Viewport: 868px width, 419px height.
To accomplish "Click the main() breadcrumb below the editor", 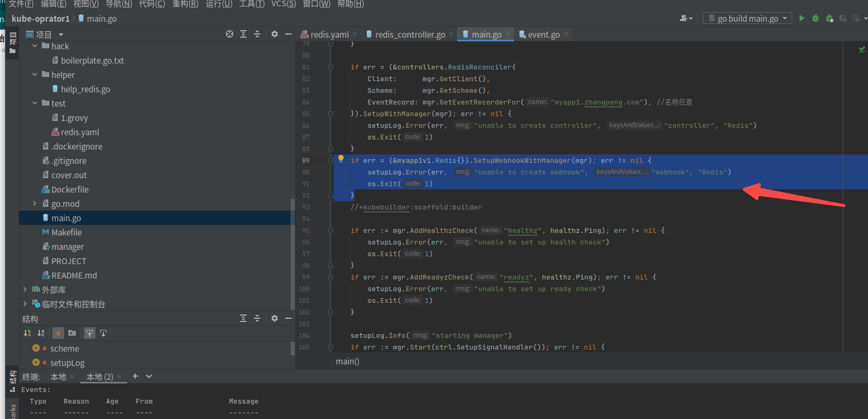I will click(347, 361).
